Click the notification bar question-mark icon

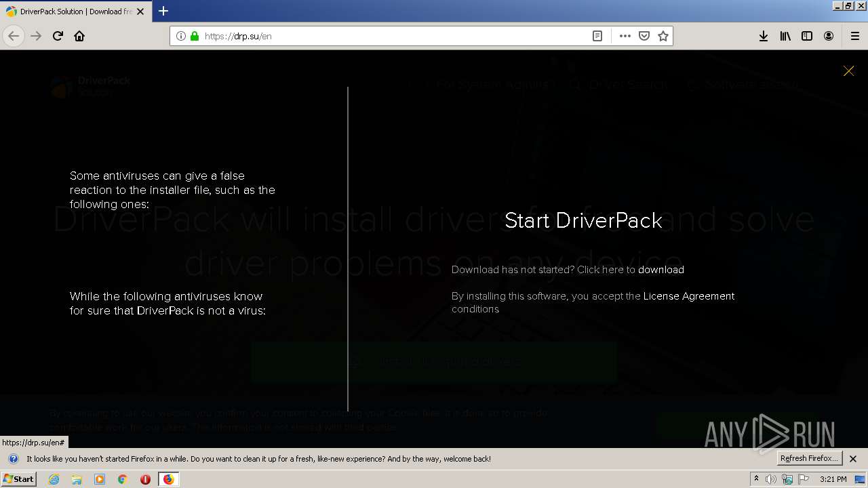pos(13,459)
